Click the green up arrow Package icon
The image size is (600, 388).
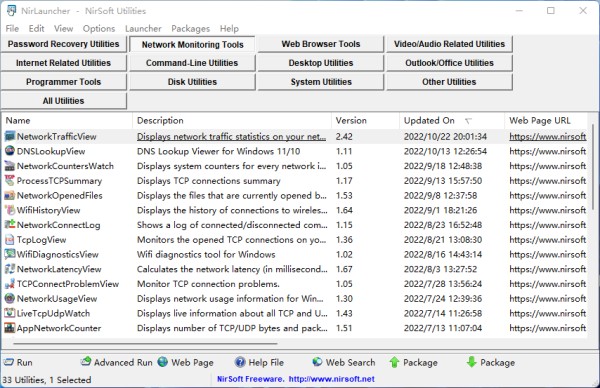[x=394, y=362]
